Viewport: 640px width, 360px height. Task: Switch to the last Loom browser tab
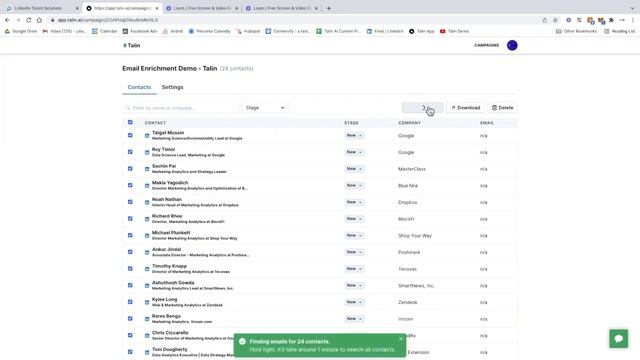(x=282, y=8)
